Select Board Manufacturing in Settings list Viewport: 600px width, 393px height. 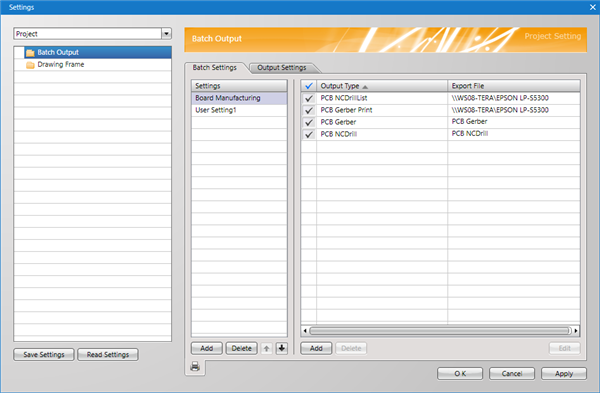coord(239,98)
